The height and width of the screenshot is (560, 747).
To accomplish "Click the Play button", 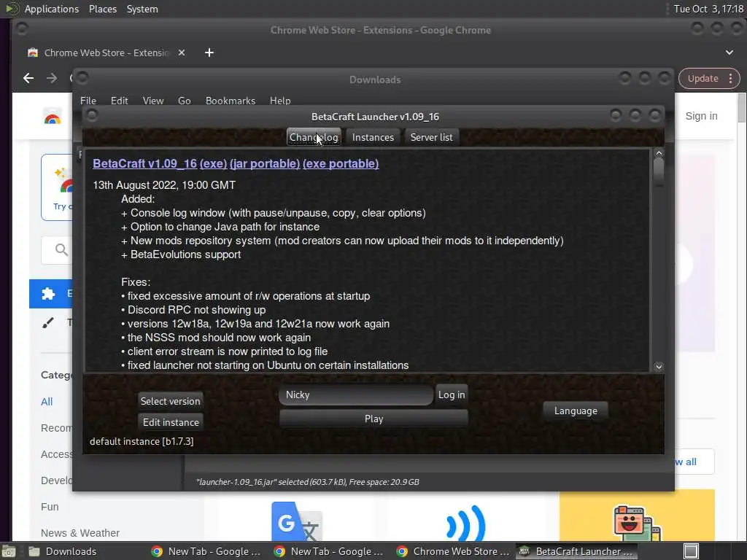I will tap(373, 419).
